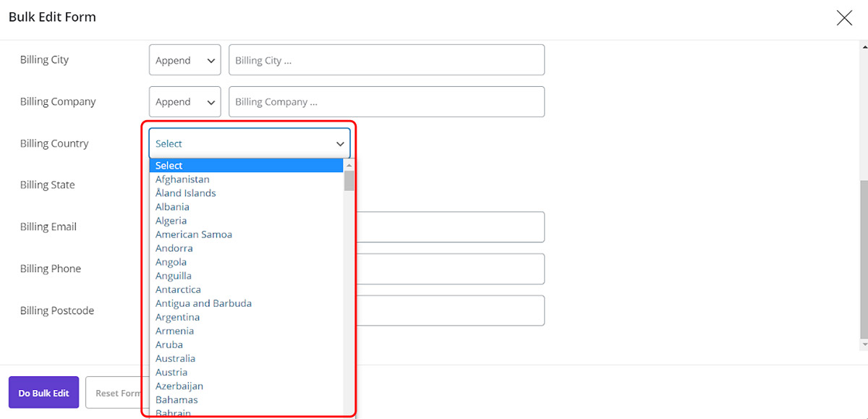Viewport: 868px width, 419px height.
Task: Pick Antigua and Barbuda option
Action: [x=203, y=303]
